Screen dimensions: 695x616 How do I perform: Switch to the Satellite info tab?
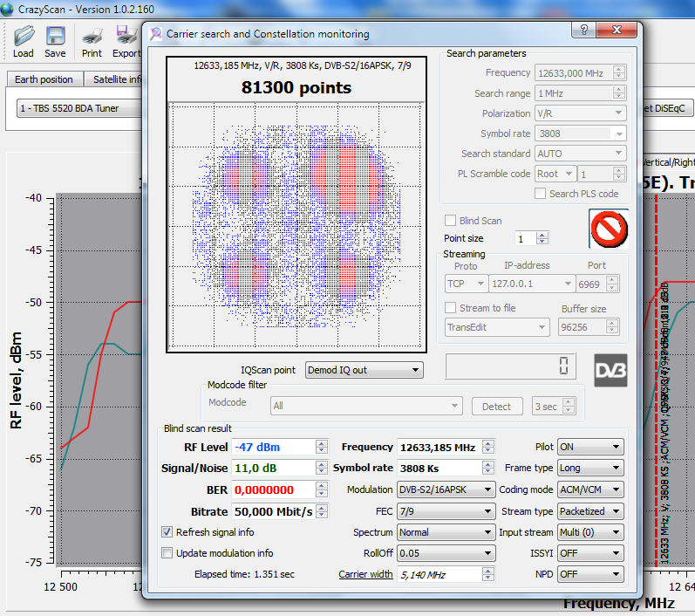pos(114,79)
